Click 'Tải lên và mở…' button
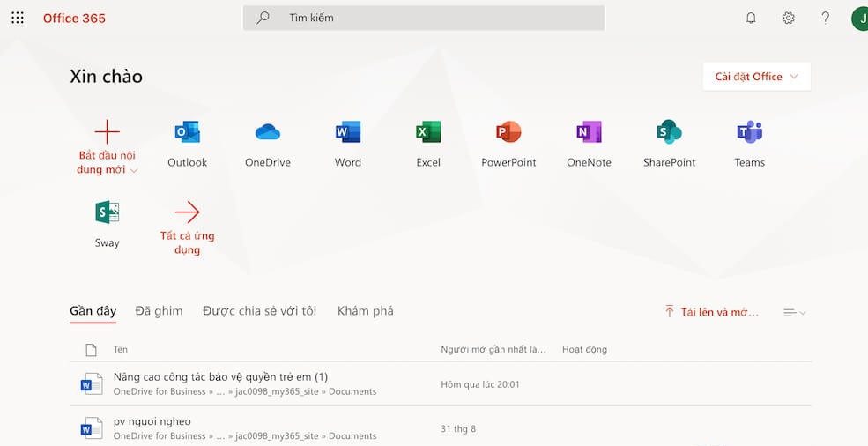Image resolution: width=868 pixels, height=446 pixels. (x=712, y=312)
